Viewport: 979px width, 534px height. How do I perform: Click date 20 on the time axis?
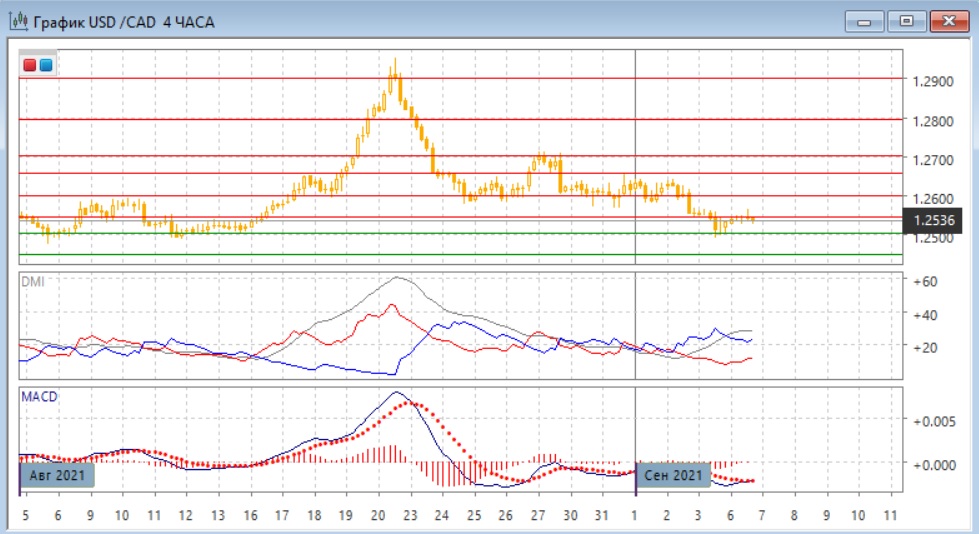coord(378,516)
